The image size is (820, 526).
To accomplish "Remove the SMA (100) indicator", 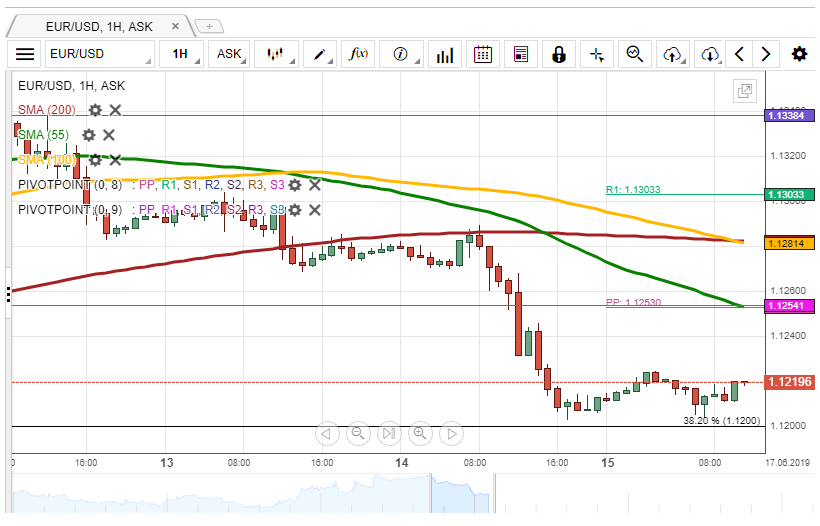I will (115, 160).
